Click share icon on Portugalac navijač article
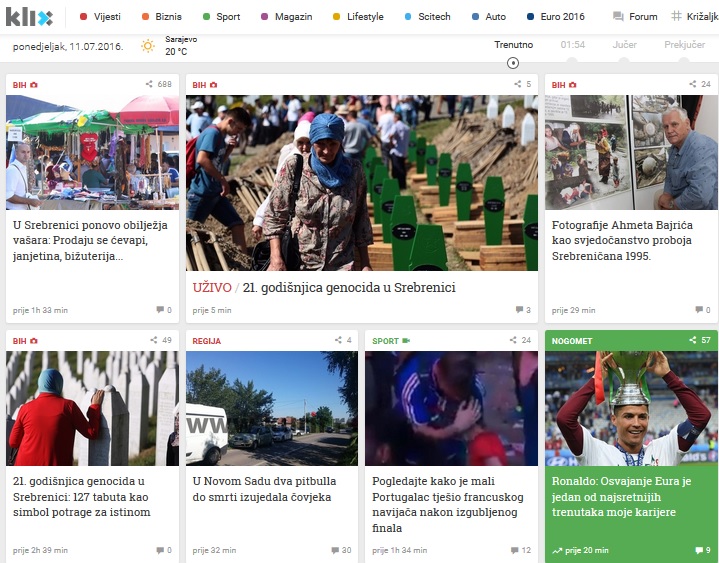Viewport: 719px width, 563px height. tap(513, 340)
